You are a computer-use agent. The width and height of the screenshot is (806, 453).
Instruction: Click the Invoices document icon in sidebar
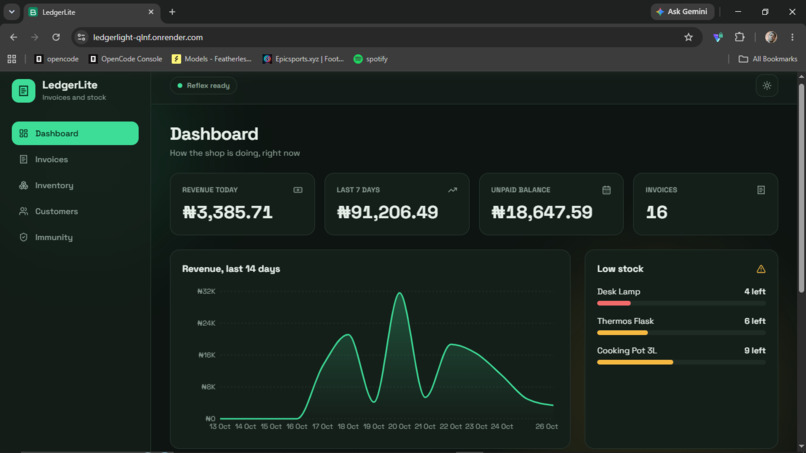24,159
